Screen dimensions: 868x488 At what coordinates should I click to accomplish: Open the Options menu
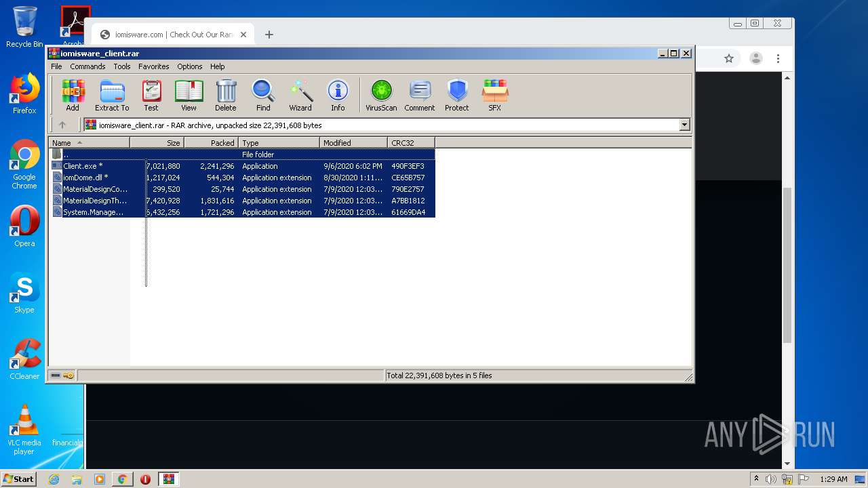(190, 66)
